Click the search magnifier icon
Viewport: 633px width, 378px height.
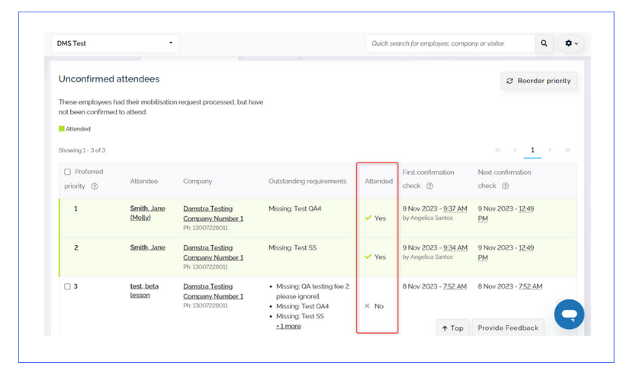(x=544, y=43)
